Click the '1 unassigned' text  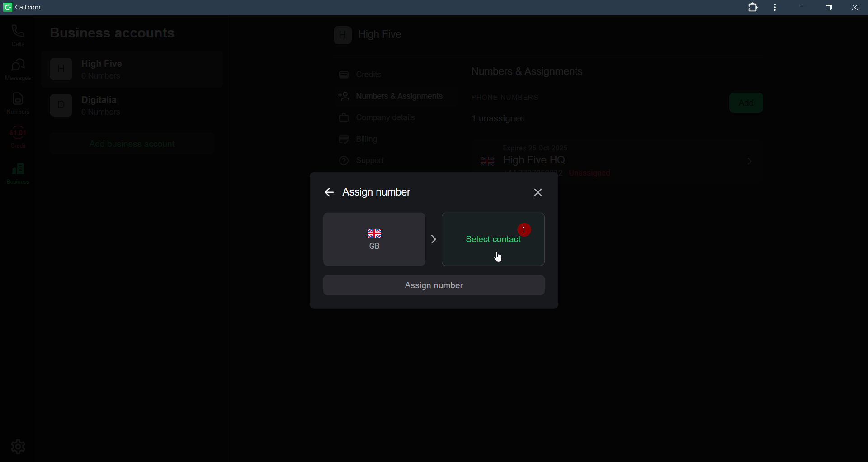(499, 119)
